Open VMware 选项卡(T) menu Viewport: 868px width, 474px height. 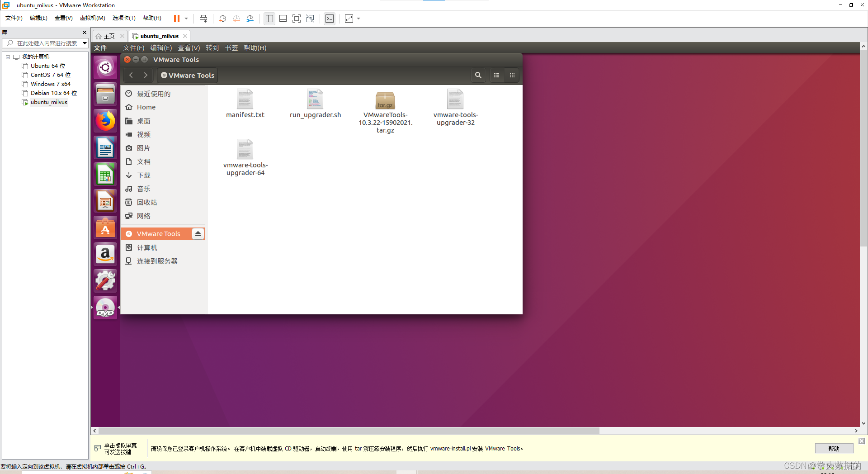click(124, 18)
